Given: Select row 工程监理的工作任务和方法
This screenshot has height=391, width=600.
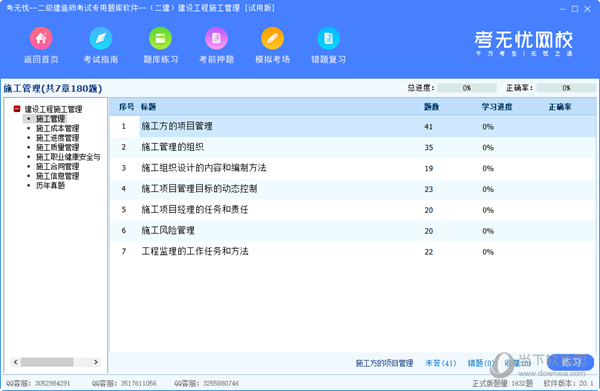Looking at the screenshot, I should [x=353, y=252].
